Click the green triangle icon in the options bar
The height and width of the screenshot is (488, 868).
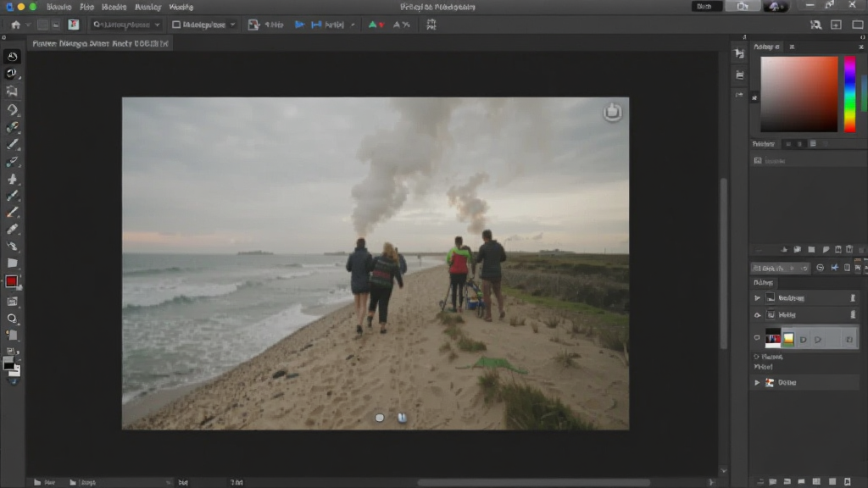click(x=373, y=25)
